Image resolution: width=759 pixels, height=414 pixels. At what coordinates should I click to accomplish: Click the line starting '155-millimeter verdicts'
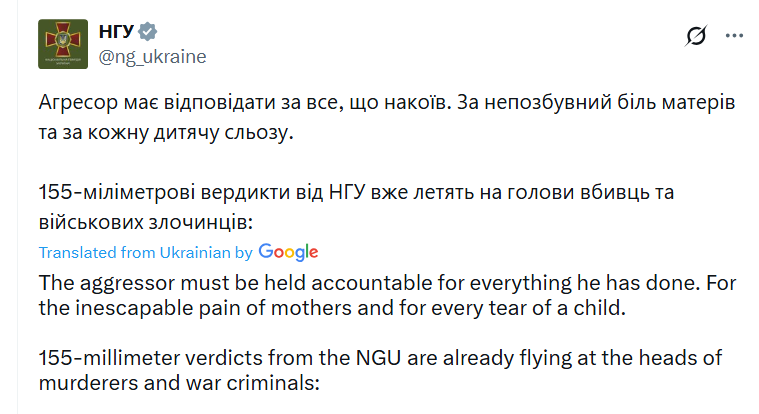click(380, 358)
